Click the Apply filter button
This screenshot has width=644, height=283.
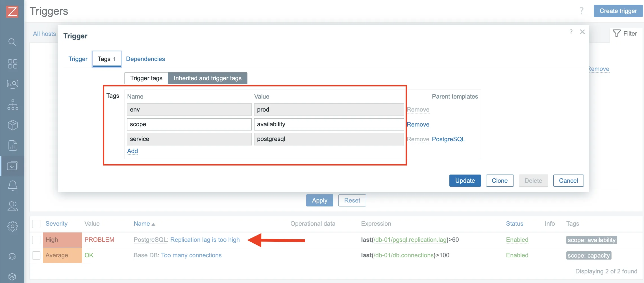[x=320, y=201]
